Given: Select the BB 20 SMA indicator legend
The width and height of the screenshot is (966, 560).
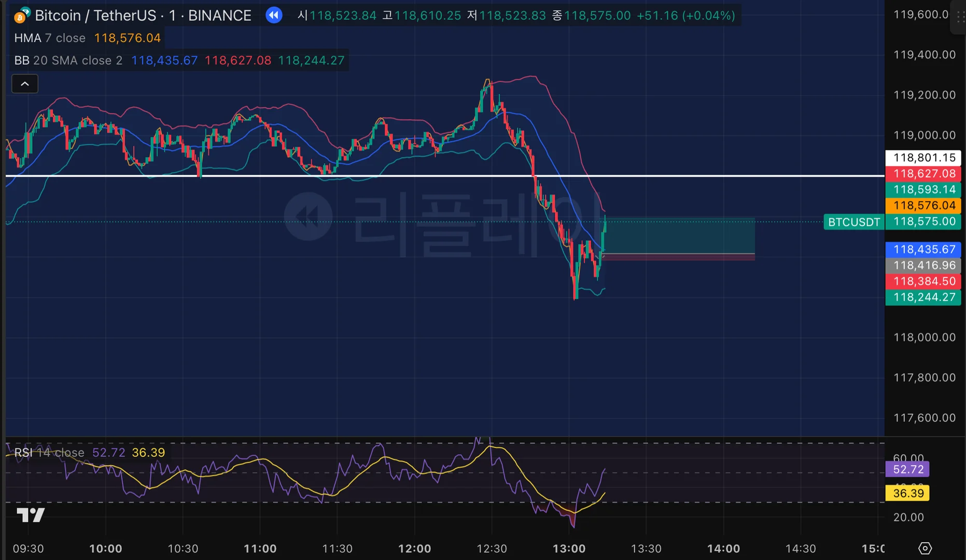Looking at the screenshot, I should [68, 61].
